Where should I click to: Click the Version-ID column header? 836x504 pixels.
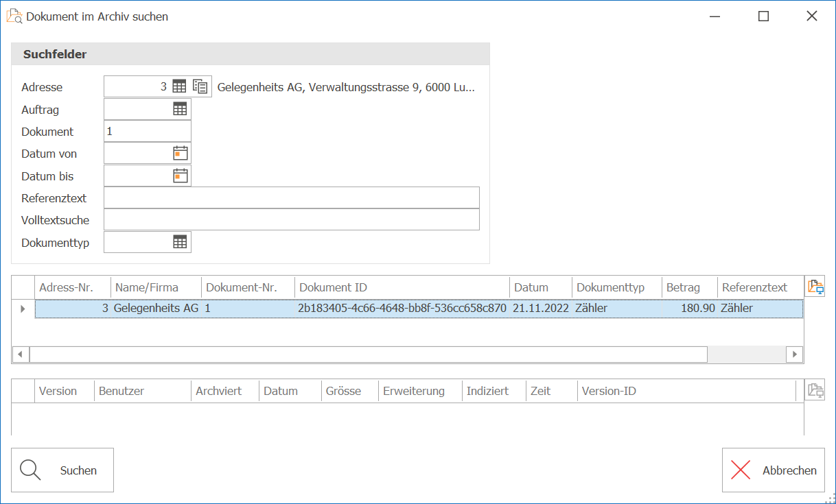click(x=686, y=391)
